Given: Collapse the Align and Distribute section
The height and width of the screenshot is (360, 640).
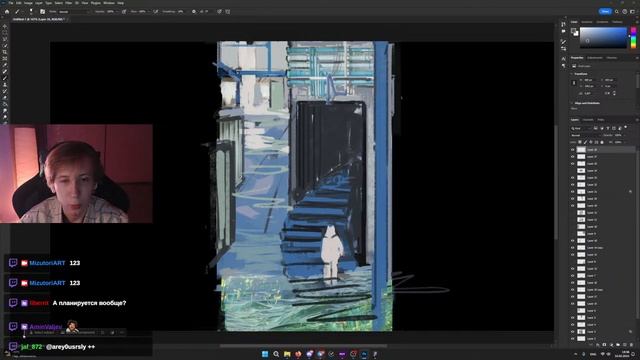Looking at the screenshot, I should (x=571, y=103).
